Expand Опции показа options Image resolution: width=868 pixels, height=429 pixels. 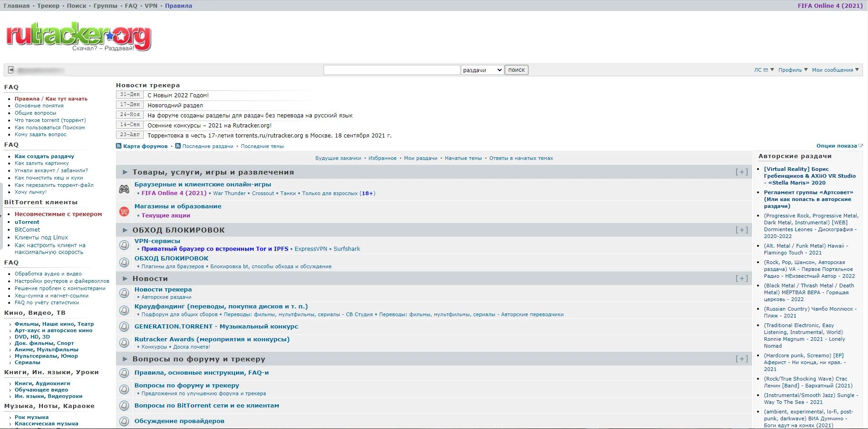[x=839, y=146]
